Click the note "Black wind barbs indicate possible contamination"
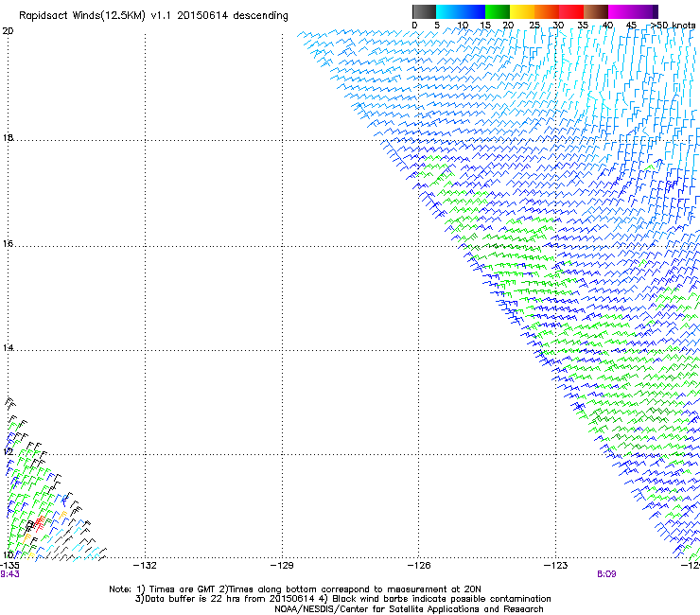Screen dimensions: 700x615 point(442,599)
